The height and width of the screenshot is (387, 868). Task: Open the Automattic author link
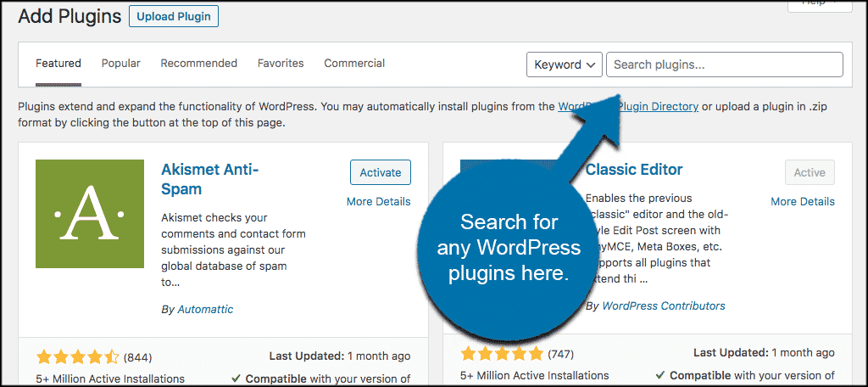pos(205,310)
